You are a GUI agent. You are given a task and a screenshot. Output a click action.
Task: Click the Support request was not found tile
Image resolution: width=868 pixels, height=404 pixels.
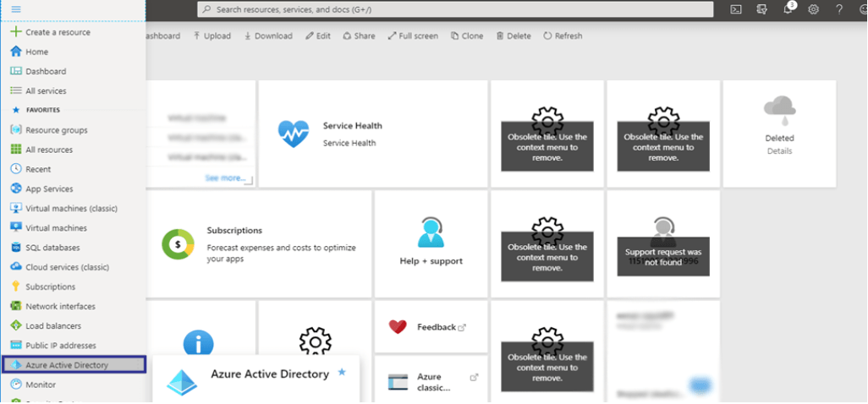(663, 243)
